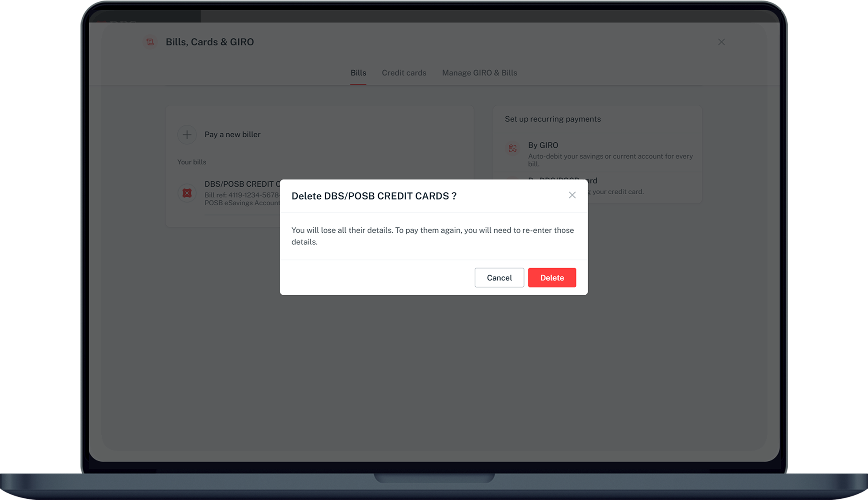
Task: Click the red delete icon beside DBS/POSB bill
Action: coord(187,193)
